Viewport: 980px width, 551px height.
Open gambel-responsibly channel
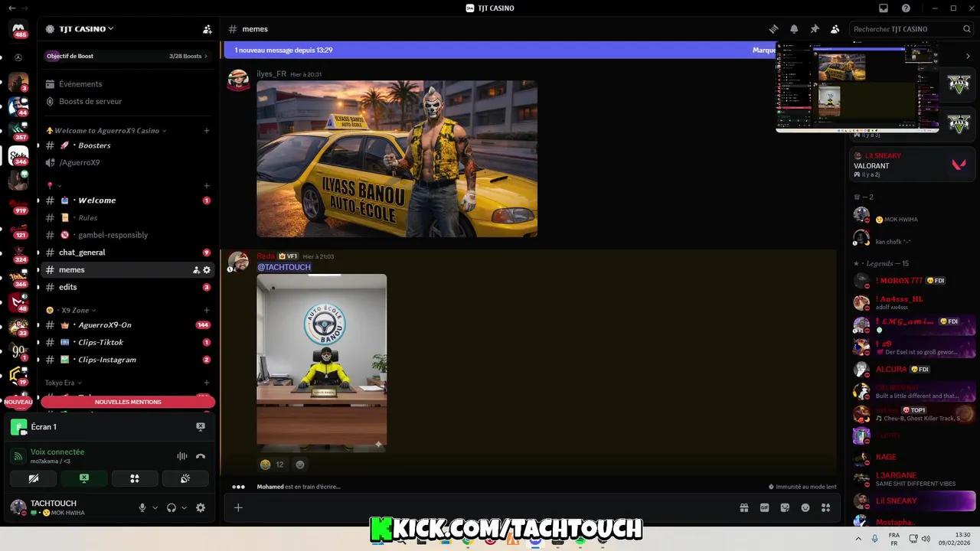126,235
